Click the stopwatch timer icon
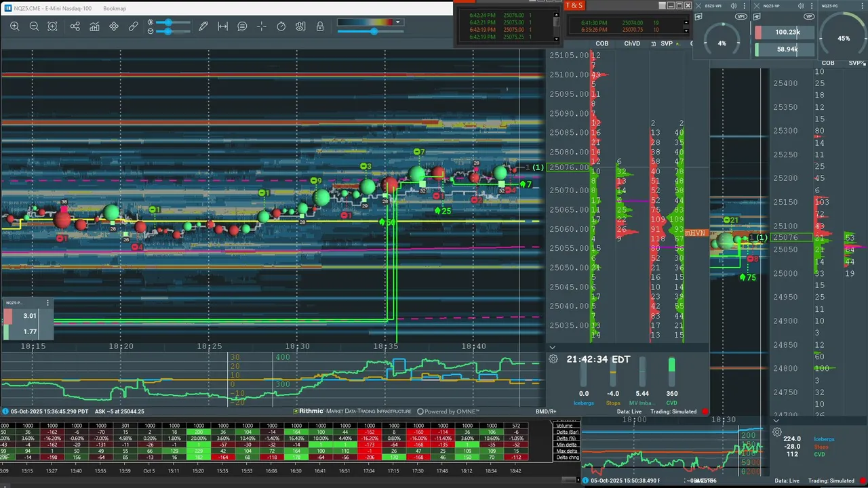Image resolution: width=868 pixels, height=488 pixels. [281, 26]
